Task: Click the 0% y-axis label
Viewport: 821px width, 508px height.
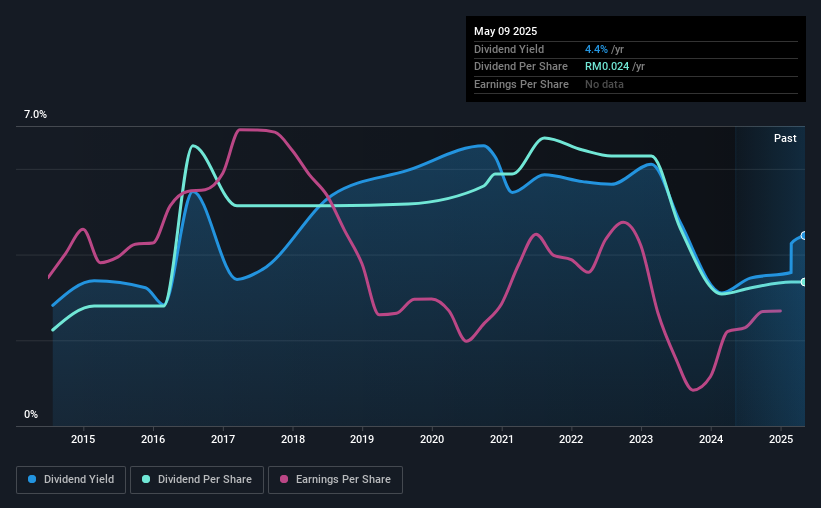Action: (x=31, y=414)
